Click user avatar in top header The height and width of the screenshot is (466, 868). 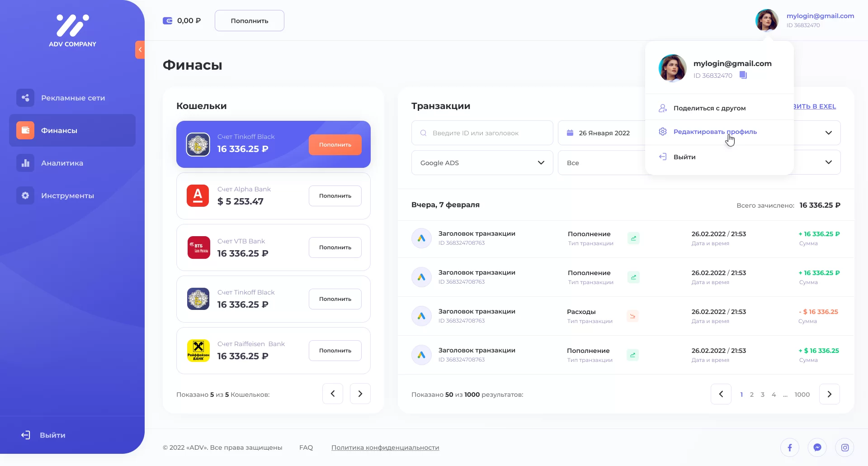767,20
